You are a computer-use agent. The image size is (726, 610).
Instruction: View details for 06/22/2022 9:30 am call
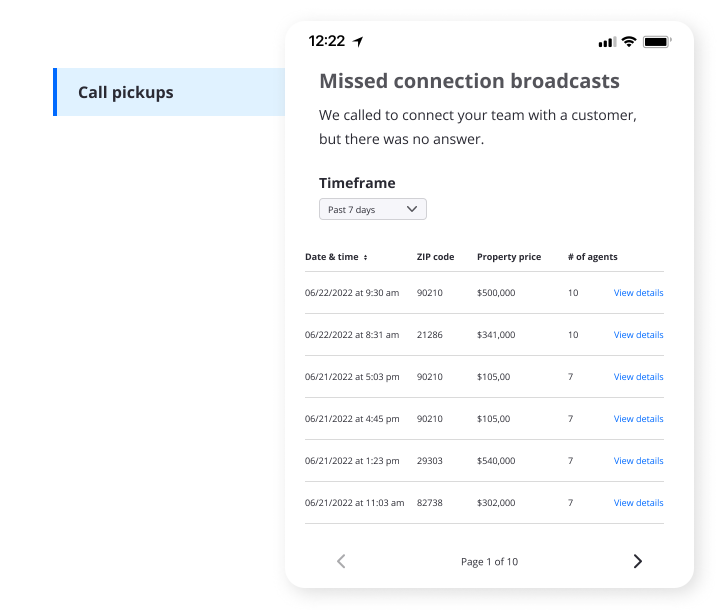coord(638,293)
